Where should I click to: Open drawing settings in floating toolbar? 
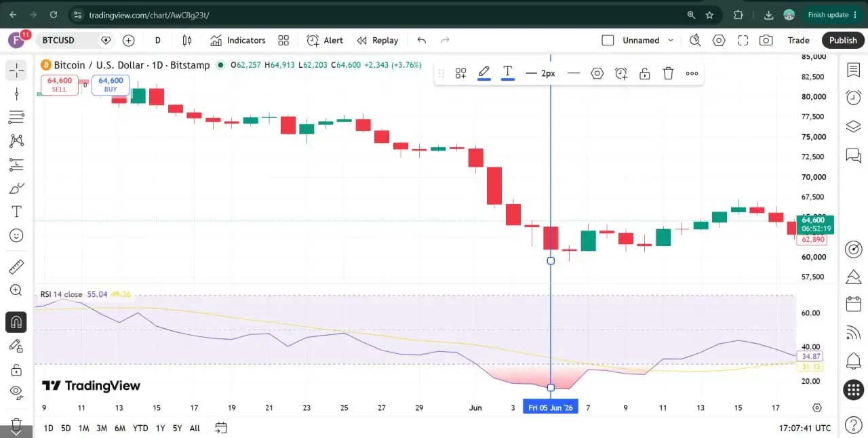pos(597,73)
